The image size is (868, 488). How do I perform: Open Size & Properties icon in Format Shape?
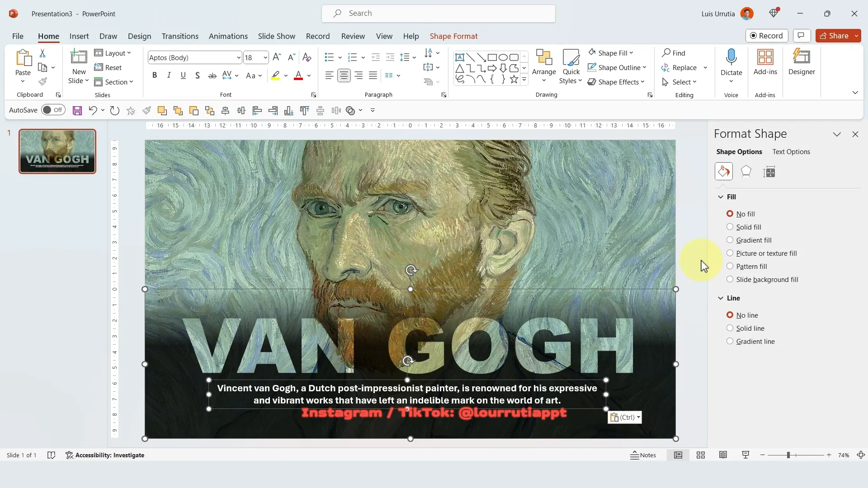pyautogui.click(x=769, y=172)
